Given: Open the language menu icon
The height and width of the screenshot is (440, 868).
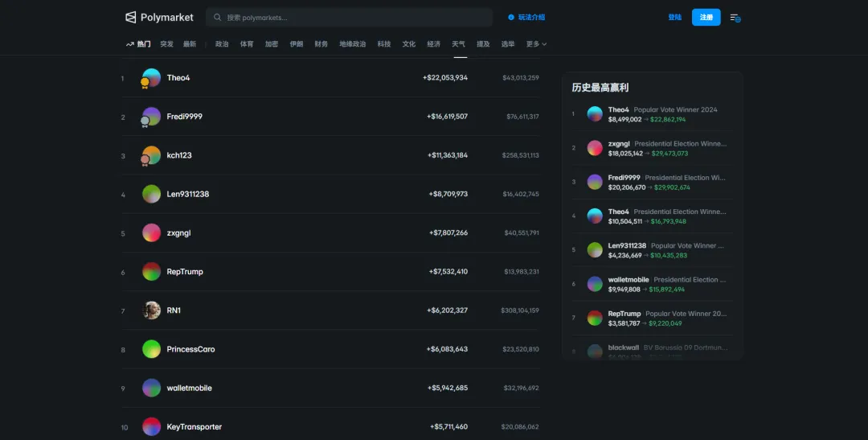Looking at the screenshot, I should click(x=735, y=18).
